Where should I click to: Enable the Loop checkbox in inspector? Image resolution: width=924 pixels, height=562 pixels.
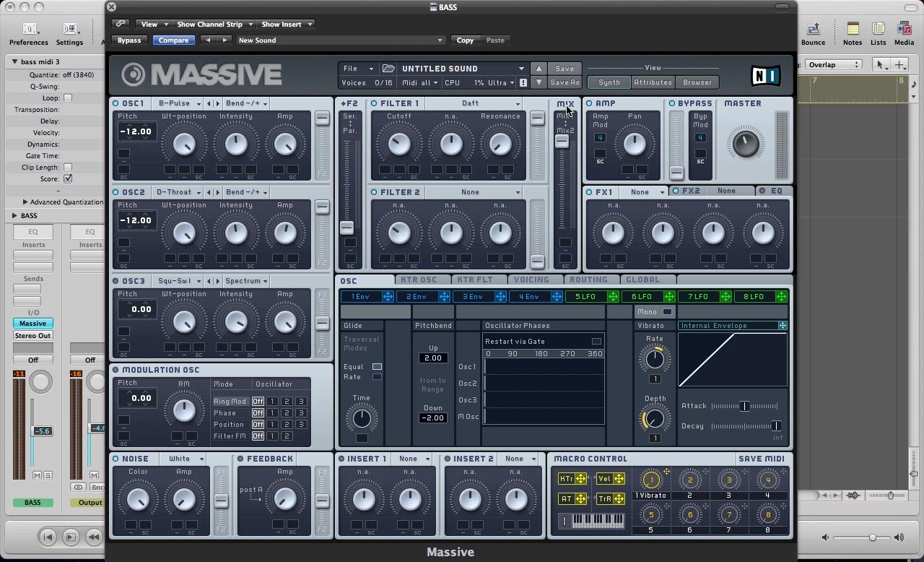(x=68, y=98)
